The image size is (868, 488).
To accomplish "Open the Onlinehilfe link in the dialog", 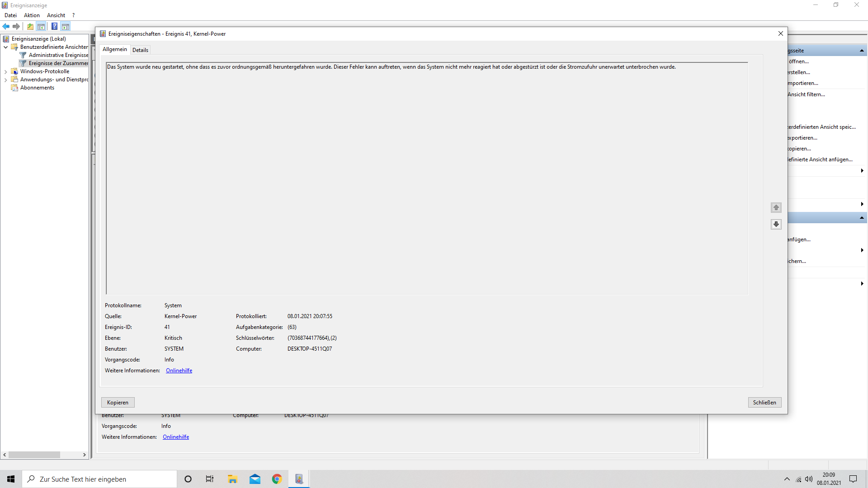I will point(179,371).
